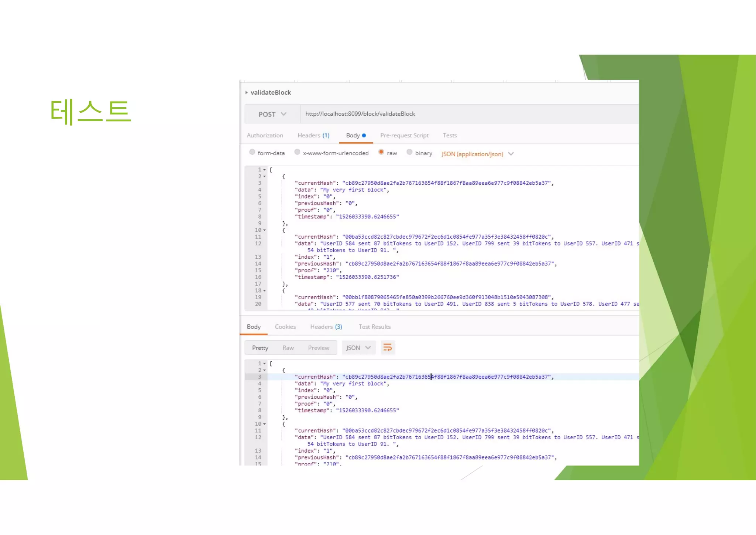Select the form-data radio button
The height and width of the screenshot is (535, 756).
(x=252, y=152)
